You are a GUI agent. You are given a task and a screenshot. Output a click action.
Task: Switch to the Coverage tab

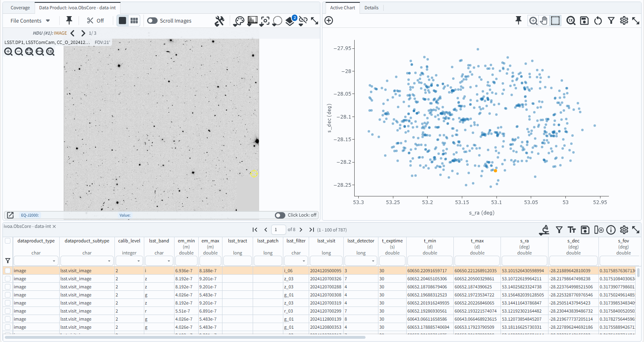(20, 8)
